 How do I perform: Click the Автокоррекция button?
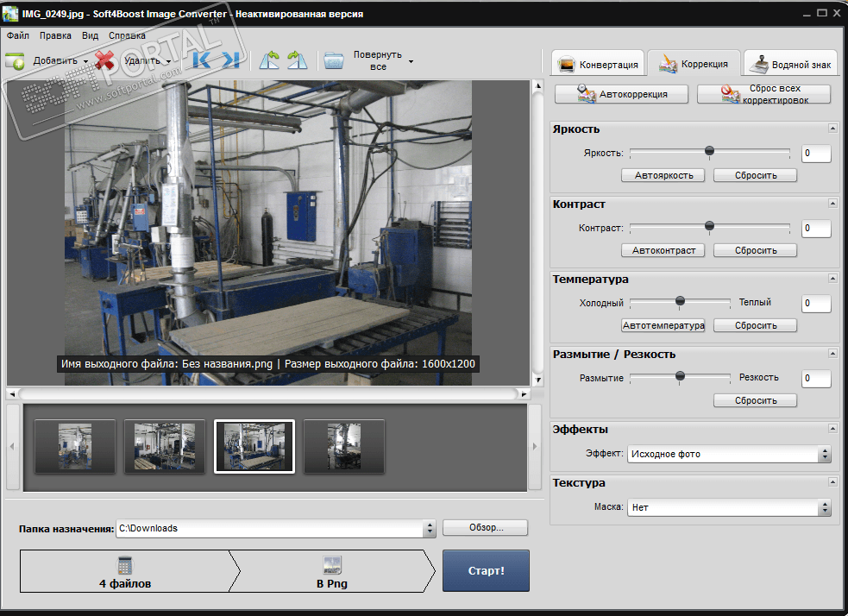click(622, 94)
